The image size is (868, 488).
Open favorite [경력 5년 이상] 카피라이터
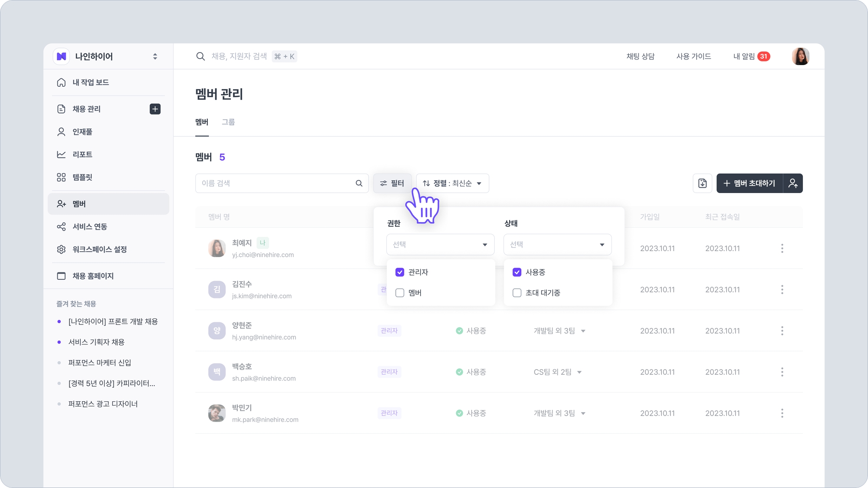click(x=112, y=383)
